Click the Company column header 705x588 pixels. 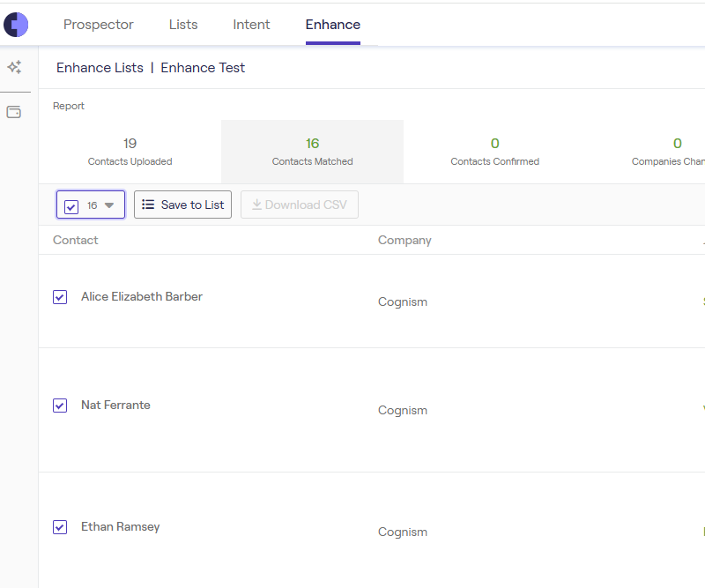404,241
